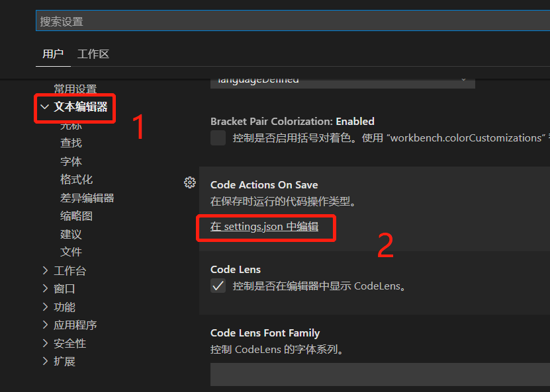The image size is (550, 392).
Task: Select the 用户 tab
Action: (53, 54)
